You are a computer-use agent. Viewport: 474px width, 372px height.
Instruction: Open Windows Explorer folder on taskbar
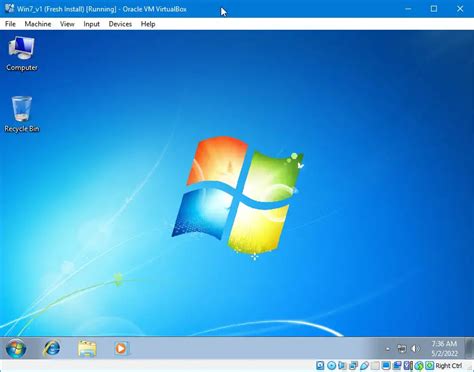[87, 349]
